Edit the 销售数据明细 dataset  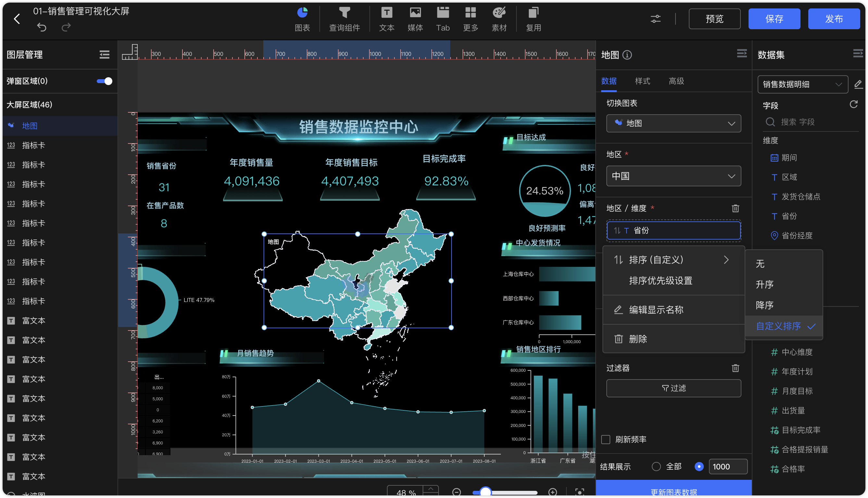point(858,84)
